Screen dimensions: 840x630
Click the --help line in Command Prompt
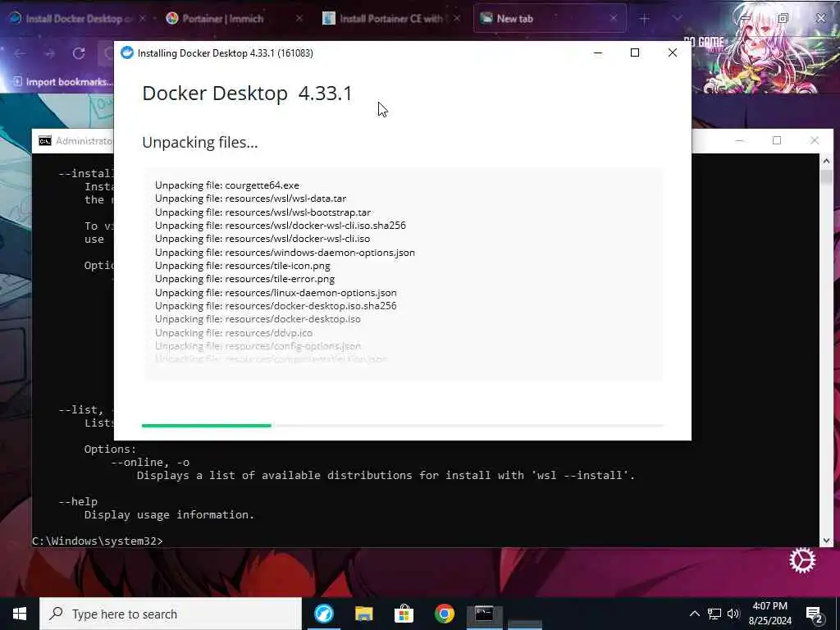[78, 501]
